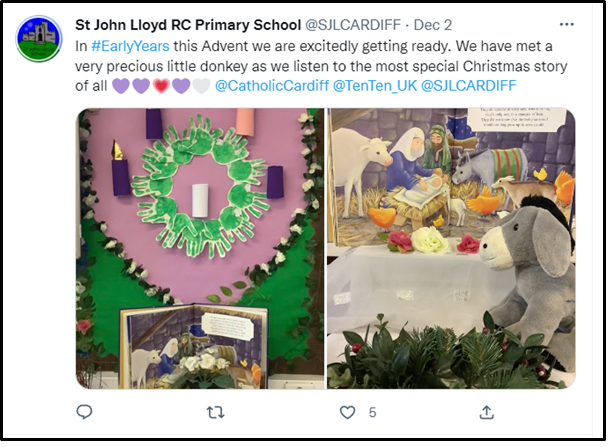Image resolution: width=611 pixels, height=447 pixels.
Task: Click the red heart emoji in tweet
Action: point(161,86)
